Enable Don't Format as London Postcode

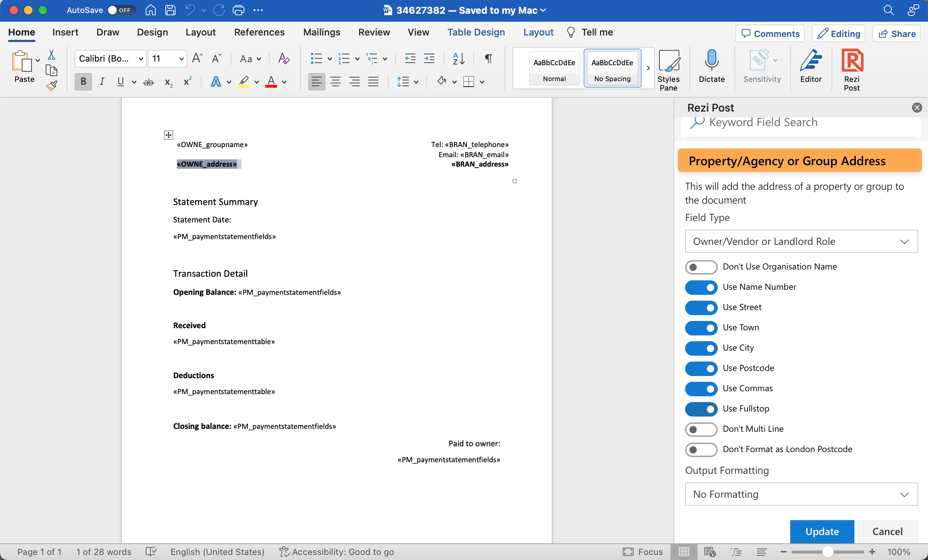[x=701, y=450]
